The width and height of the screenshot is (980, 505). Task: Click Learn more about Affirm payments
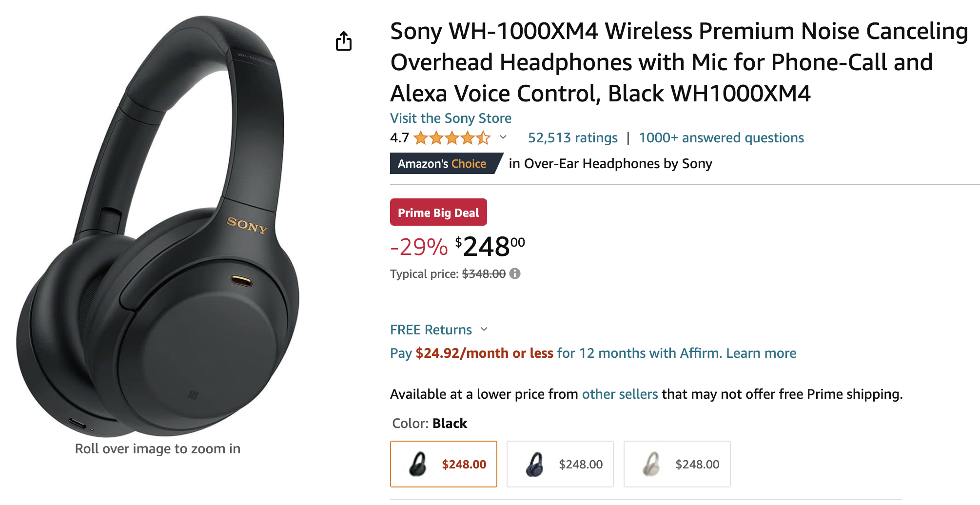point(761,353)
